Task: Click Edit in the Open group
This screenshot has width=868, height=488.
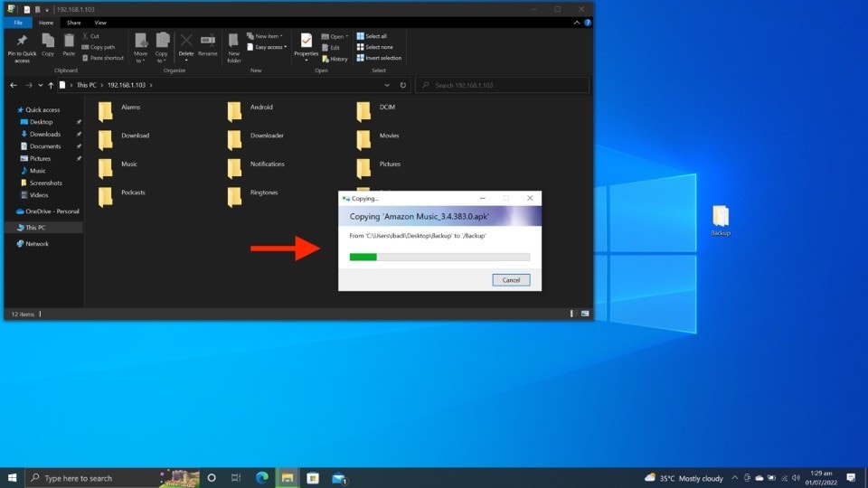Action: [x=331, y=48]
